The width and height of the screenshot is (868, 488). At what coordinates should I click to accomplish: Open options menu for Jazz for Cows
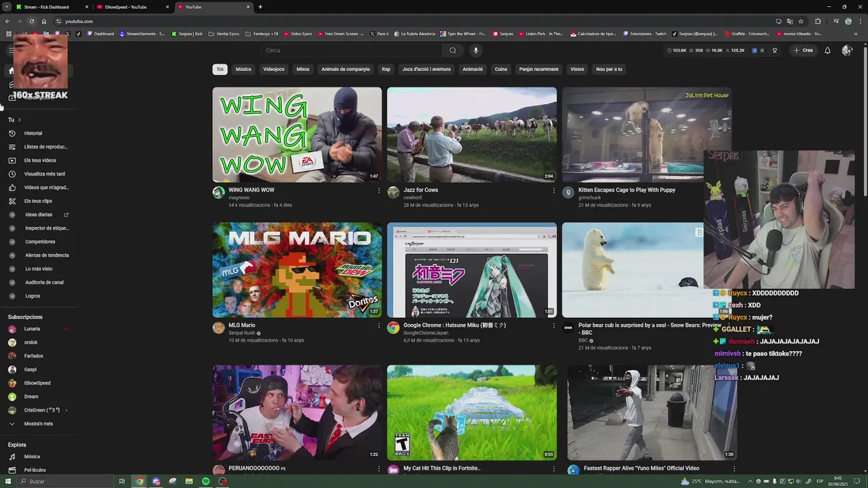[x=553, y=190]
